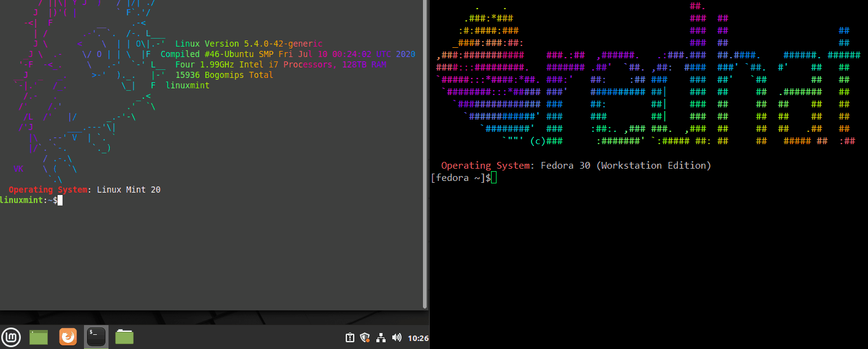Click the left terminal's vertical scrollbar

coord(425,153)
